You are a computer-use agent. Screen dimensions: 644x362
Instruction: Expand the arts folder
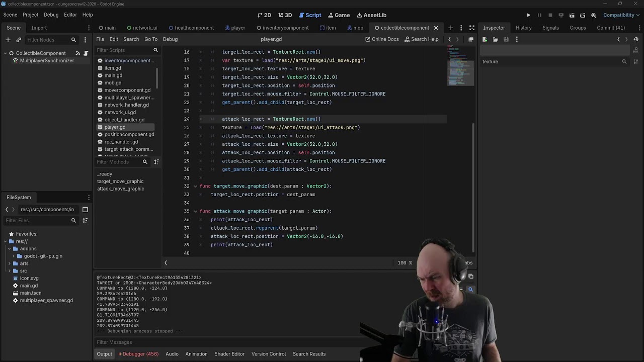pos(10,263)
